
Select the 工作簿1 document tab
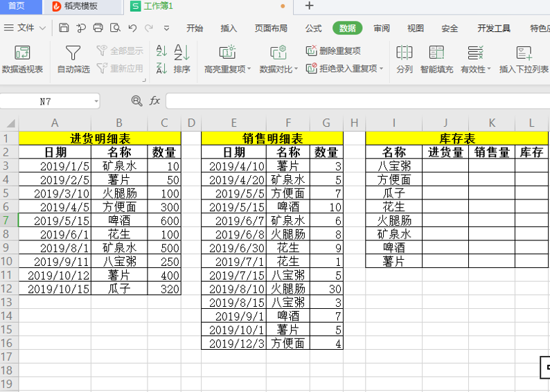point(209,6)
